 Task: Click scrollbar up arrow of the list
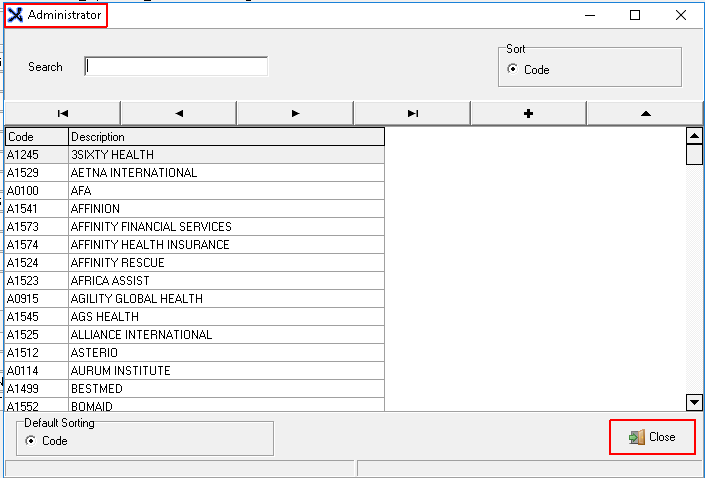pos(694,135)
